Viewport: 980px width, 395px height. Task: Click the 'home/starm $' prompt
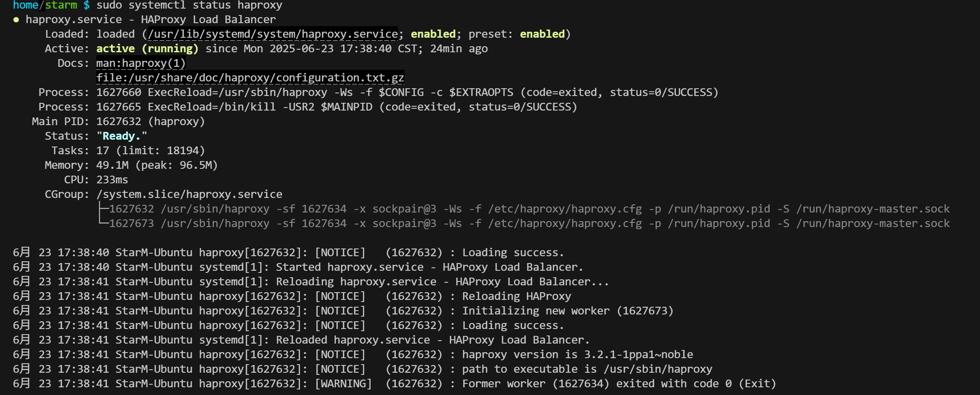(x=51, y=5)
